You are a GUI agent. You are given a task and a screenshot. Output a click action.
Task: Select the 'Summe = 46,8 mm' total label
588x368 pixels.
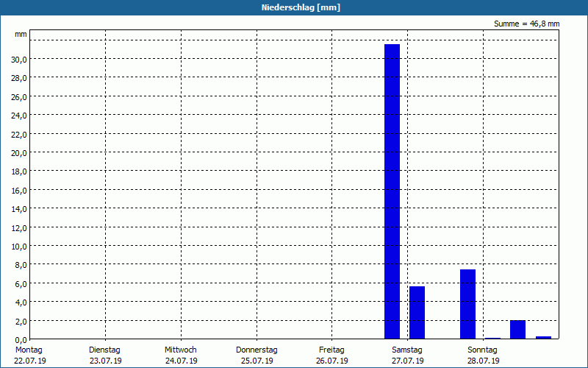click(526, 24)
